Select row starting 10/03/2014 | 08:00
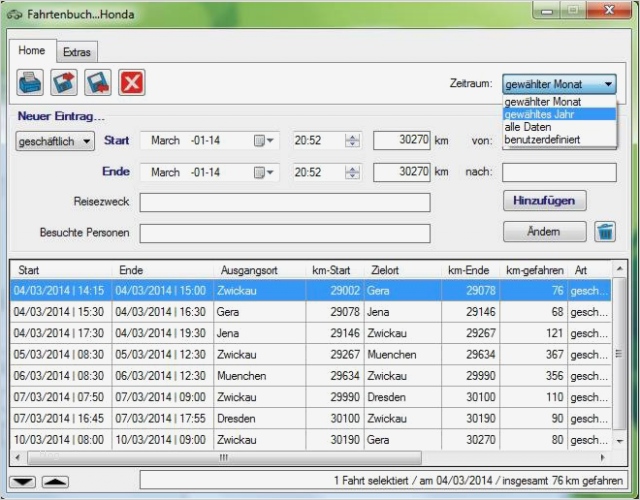The image size is (640, 500). click(311, 440)
